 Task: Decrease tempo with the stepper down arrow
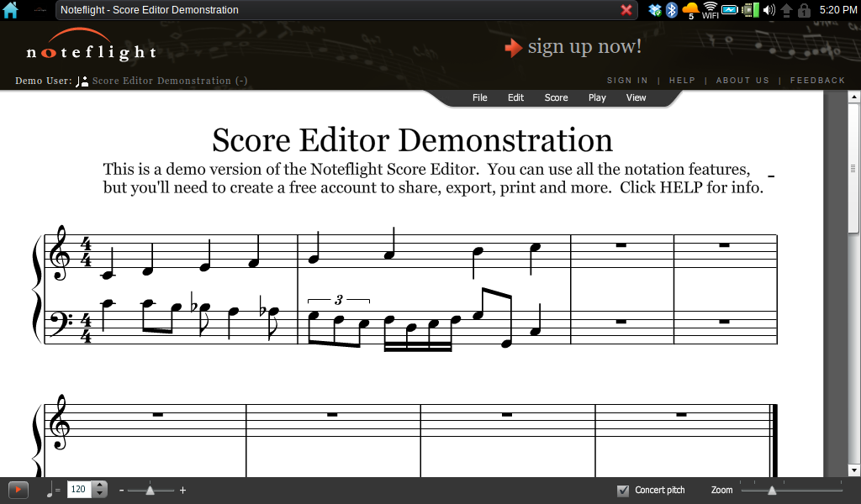99,494
